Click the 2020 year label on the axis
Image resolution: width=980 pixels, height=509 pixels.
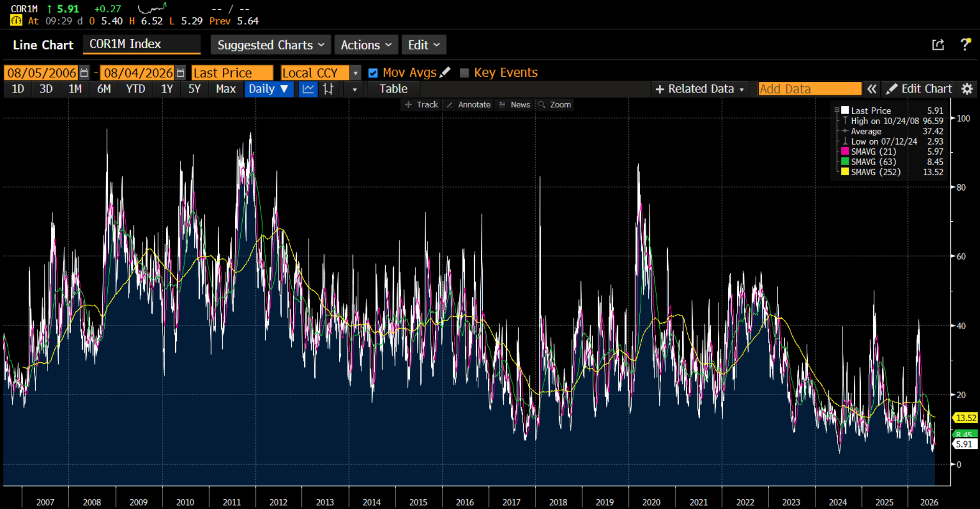651,502
